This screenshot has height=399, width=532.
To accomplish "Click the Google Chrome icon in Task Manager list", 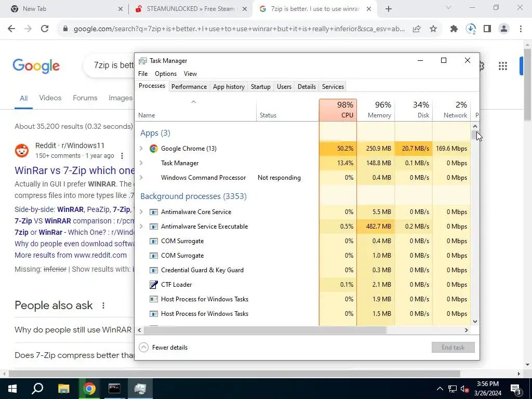I will click(x=154, y=149).
